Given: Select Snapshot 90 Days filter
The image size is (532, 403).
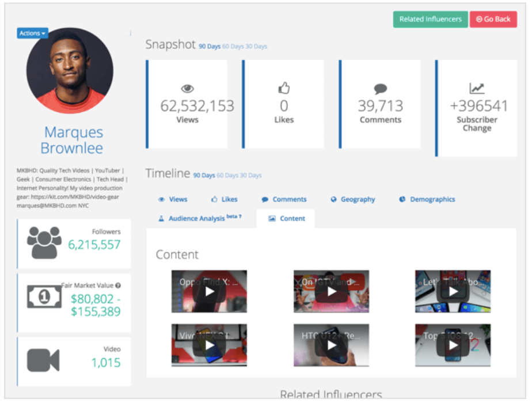Looking at the screenshot, I should point(210,47).
